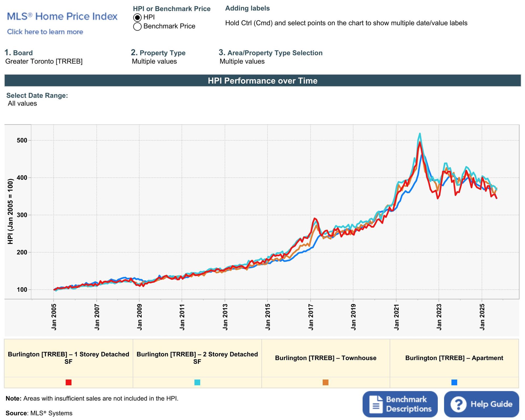Open 'Click here to learn more' link

pos(45,32)
